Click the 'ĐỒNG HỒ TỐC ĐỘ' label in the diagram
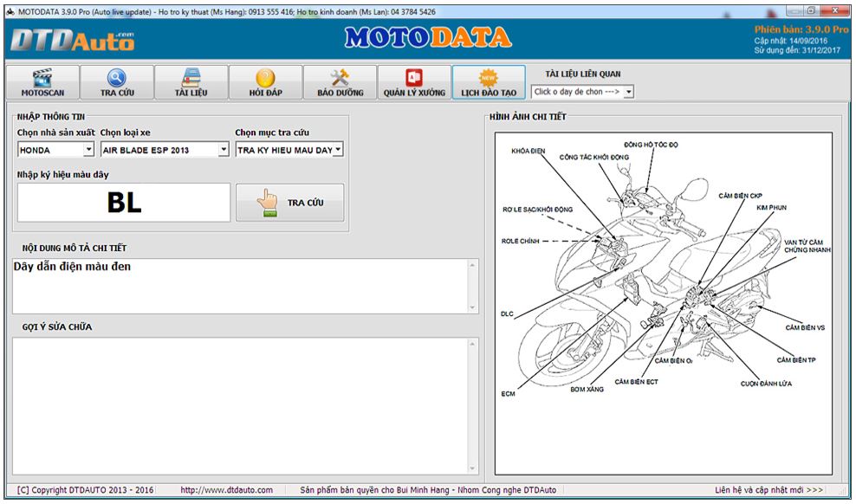The image size is (856, 504). pyautogui.click(x=651, y=145)
